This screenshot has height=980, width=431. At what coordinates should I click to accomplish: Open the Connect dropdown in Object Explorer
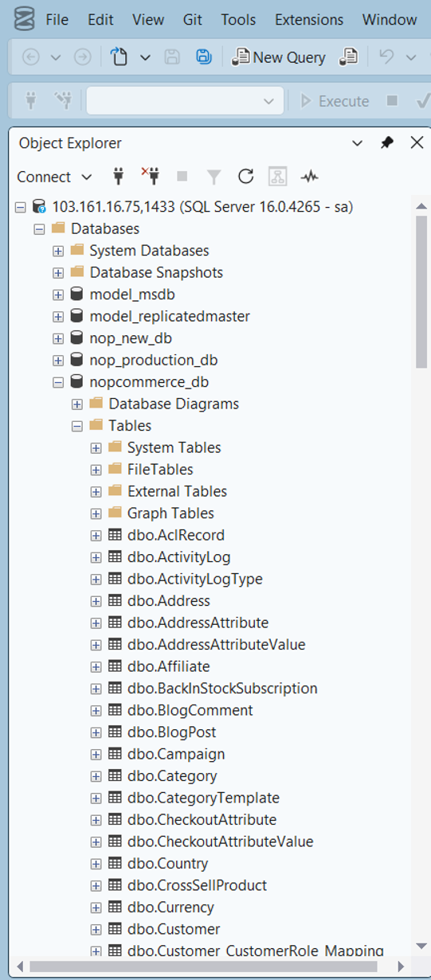[55, 177]
